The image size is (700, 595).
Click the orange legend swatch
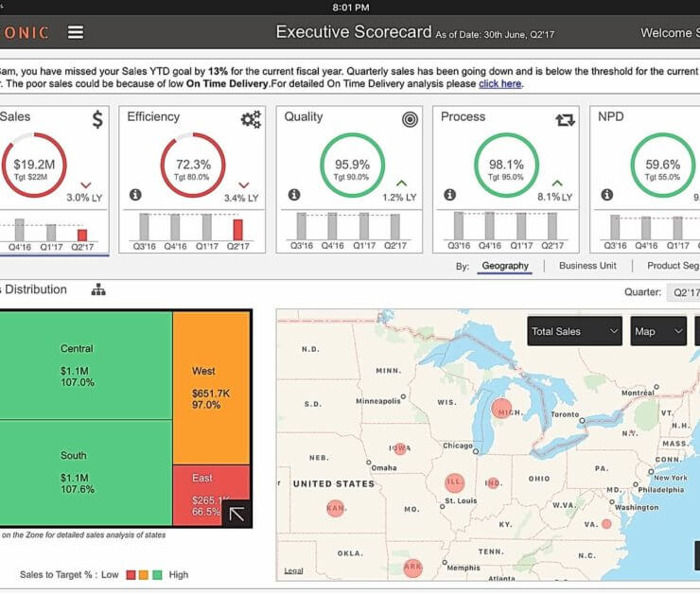pyautogui.click(x=143, y=575)
